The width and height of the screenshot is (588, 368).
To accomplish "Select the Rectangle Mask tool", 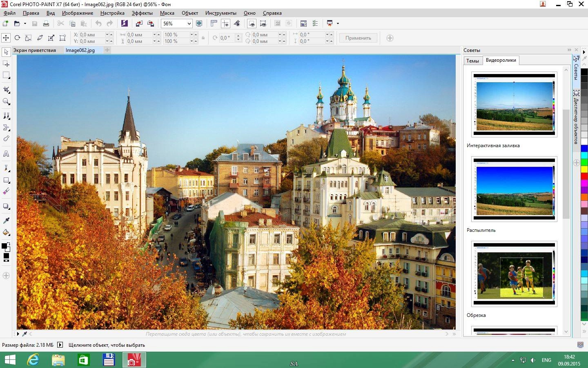I will (x=6, y=75).
